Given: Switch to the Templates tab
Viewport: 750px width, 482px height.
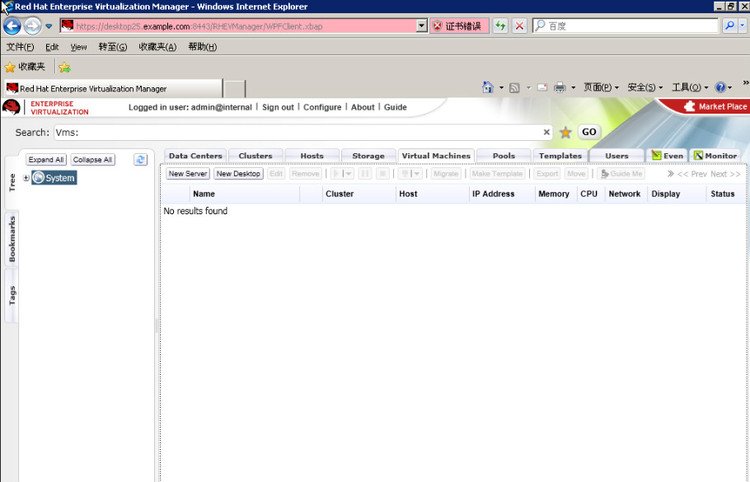Looking at the screenshot, I should (x=560, y=156).
